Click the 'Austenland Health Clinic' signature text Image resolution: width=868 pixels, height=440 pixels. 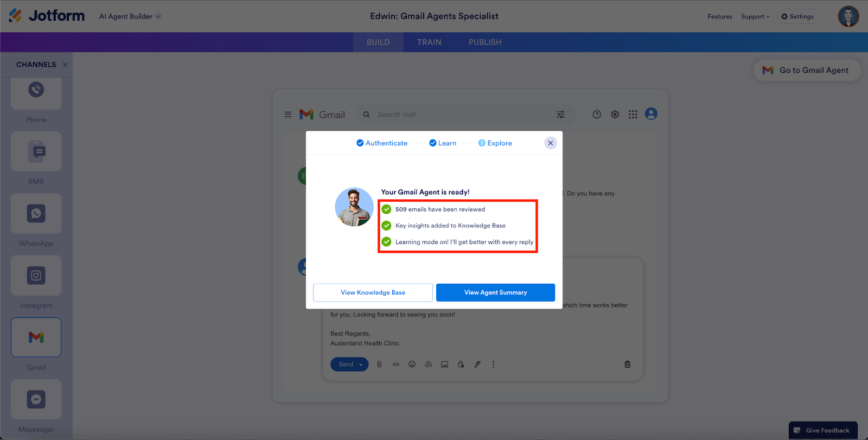(365, 343)
